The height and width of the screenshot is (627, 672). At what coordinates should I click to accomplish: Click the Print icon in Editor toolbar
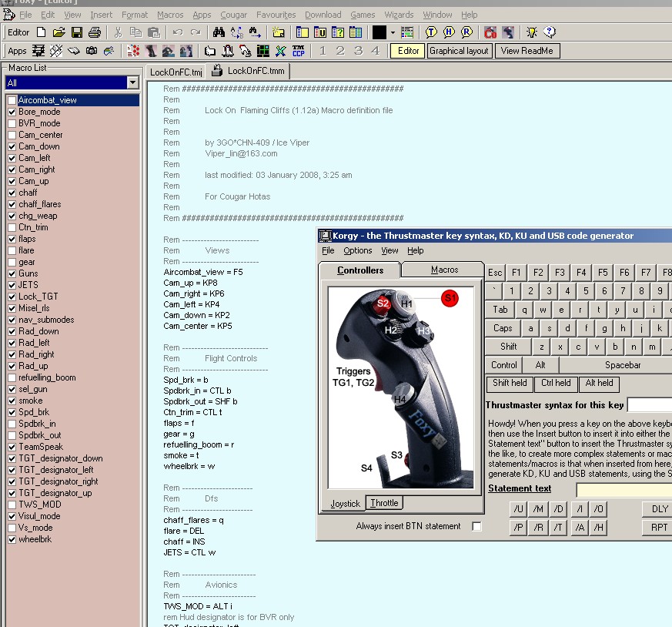(94, 32)
